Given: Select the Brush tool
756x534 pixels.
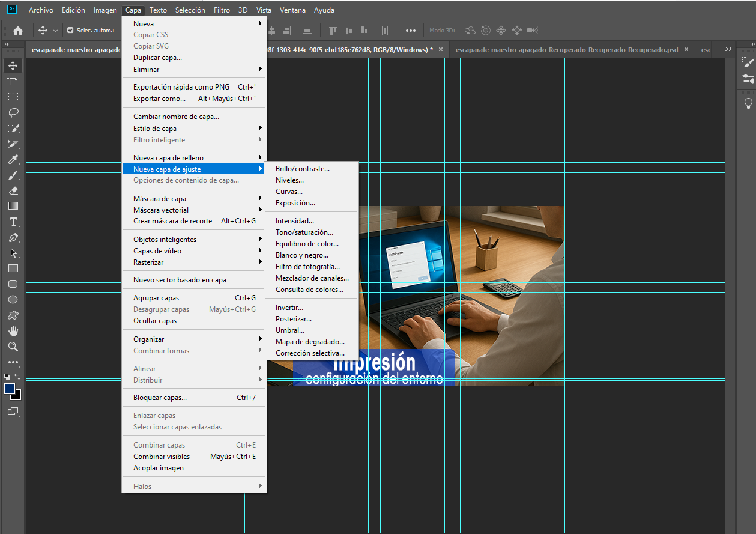Looking at the screenshot, I should click(13, 175).
